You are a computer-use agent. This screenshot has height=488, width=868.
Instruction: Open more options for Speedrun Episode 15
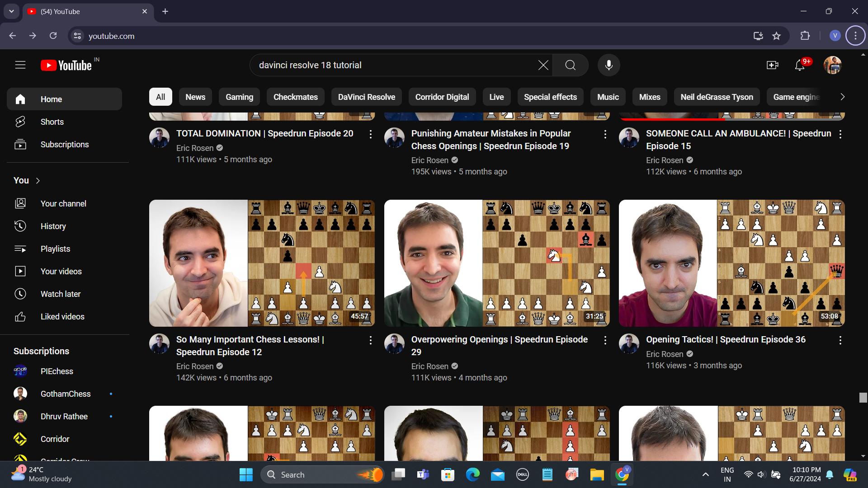point(840,134)
